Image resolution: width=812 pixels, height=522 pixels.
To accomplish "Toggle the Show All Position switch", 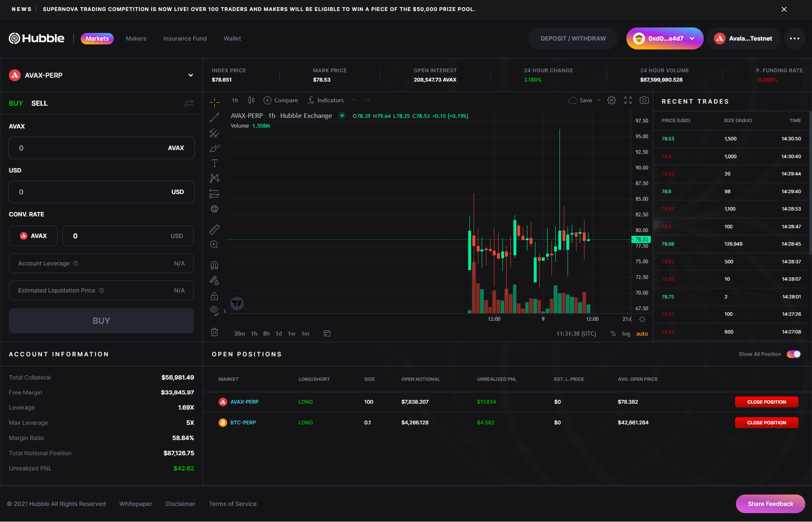I will coord(793,354).
